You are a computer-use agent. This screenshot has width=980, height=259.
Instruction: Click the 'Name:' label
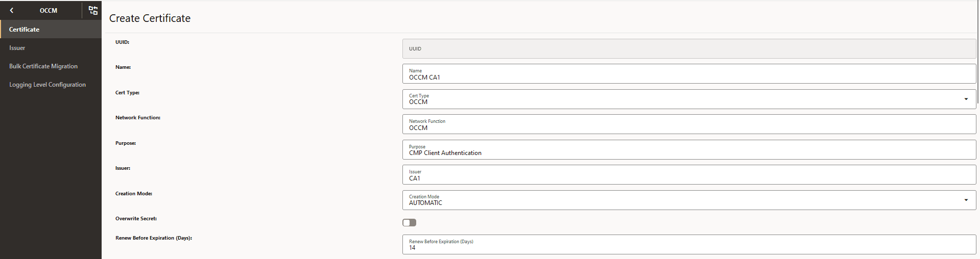pyautogui.click(x=123, y=67)
